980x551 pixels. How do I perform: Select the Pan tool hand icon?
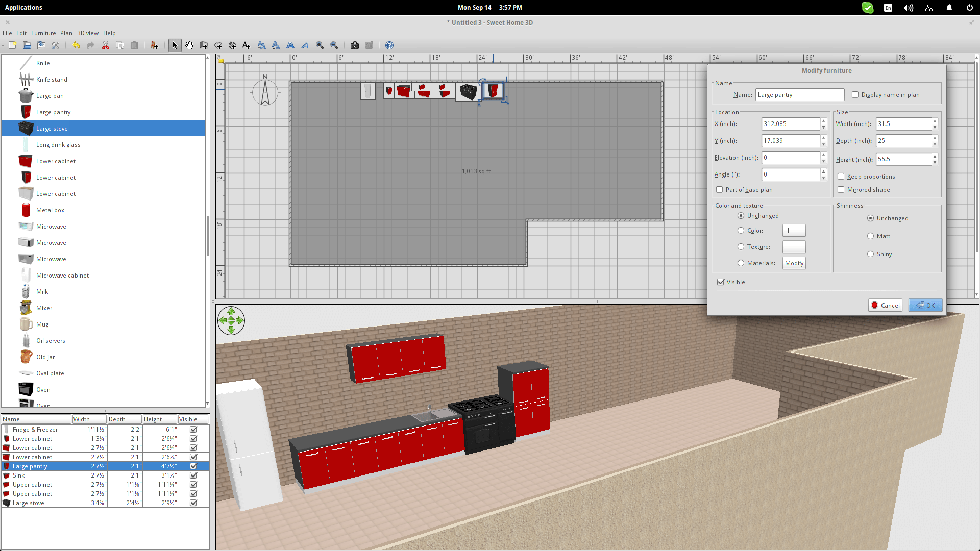(189, 45)
